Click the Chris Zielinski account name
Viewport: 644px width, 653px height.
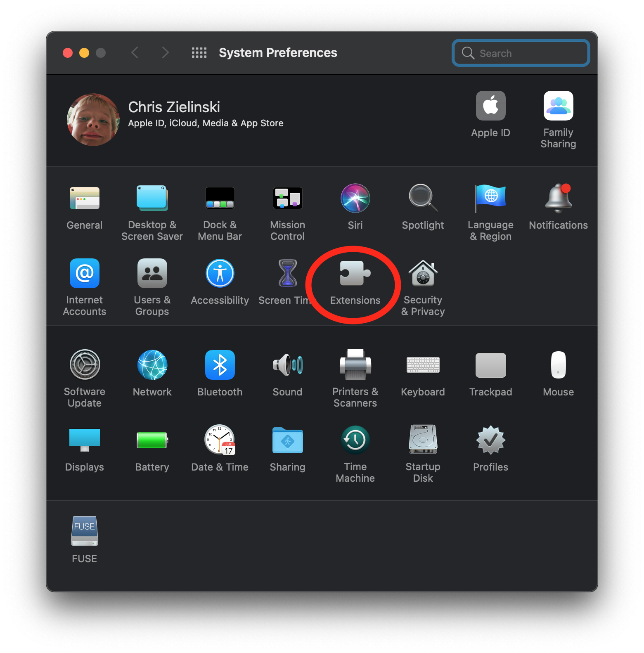coord(174,107)
